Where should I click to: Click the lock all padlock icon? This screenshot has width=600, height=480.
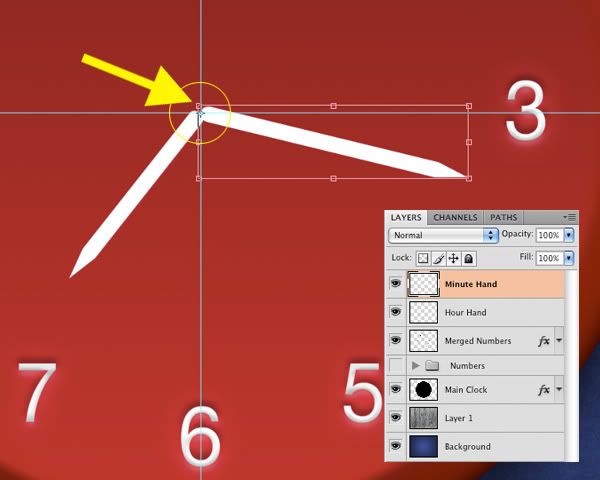pos(468,258)
